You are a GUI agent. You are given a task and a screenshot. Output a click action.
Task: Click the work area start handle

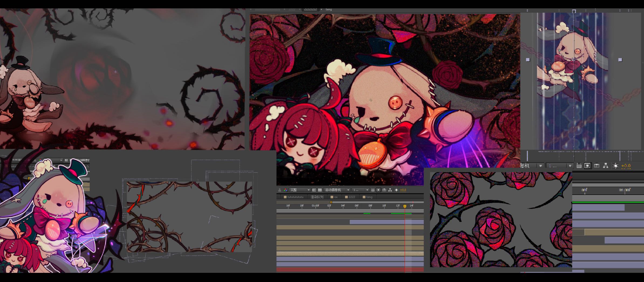click(331, 202)
